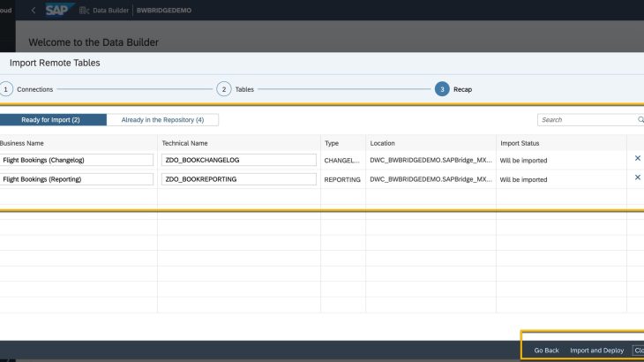Click location cell of Reporting row
The image size is (644, 362).
[x=431, y=179]
